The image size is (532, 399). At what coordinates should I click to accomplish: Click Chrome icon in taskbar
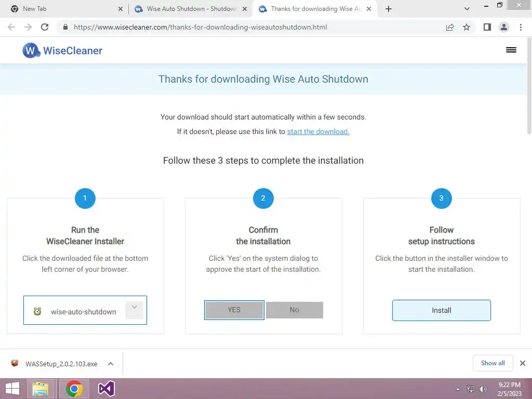[74, 389]
